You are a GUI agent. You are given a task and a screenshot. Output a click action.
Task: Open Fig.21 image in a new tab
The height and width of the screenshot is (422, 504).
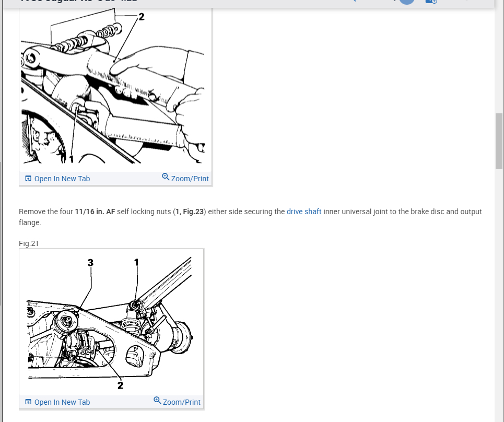point(57,402)
